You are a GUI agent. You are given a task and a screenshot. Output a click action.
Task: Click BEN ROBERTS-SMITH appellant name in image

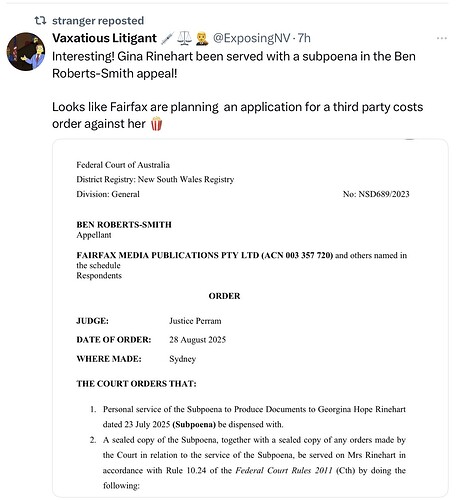(124, 225)
